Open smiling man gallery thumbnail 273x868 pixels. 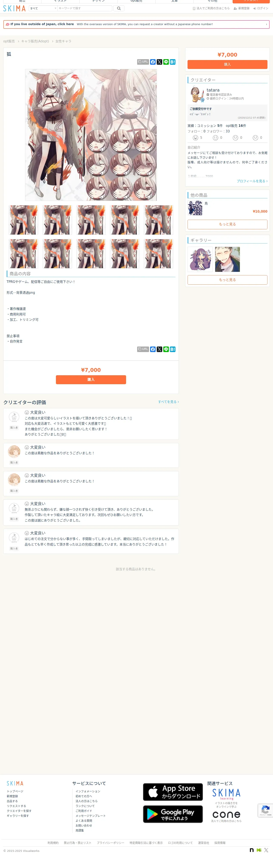[227, 259]
